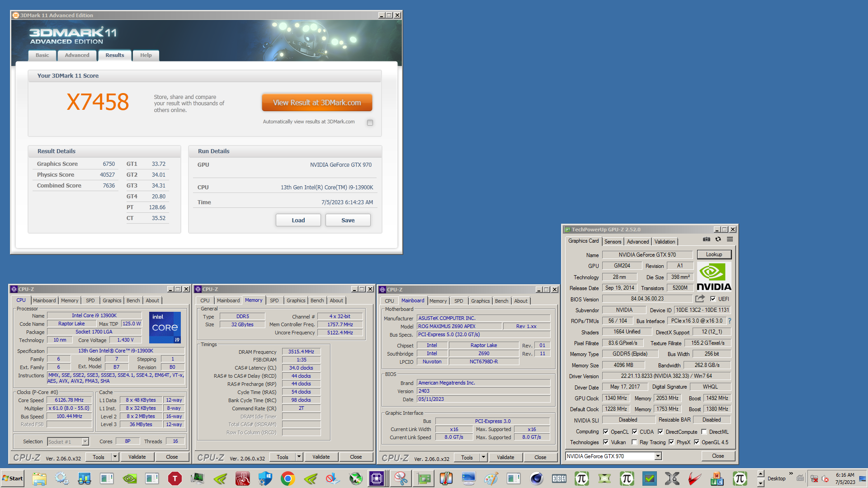Image resolution: width=868 pixels, height=488 pixels.
Task: Take a GPU-Z screenshot with camera icon
Action: [707, 239]
